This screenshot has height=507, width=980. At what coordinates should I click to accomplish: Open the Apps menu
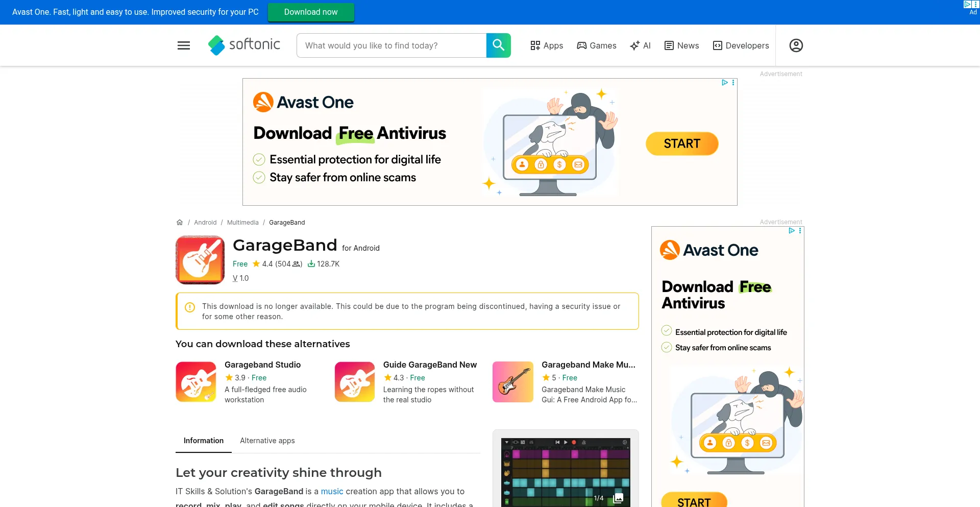point(547,45)
